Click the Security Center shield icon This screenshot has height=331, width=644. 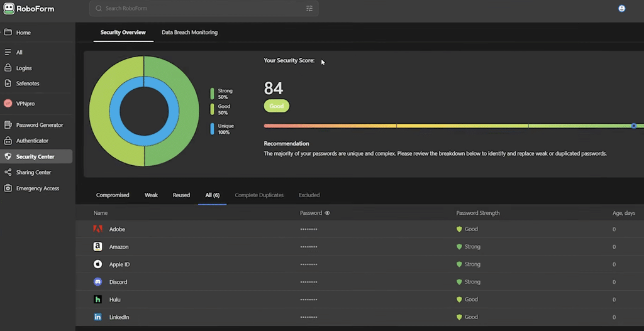coord(8,156)
